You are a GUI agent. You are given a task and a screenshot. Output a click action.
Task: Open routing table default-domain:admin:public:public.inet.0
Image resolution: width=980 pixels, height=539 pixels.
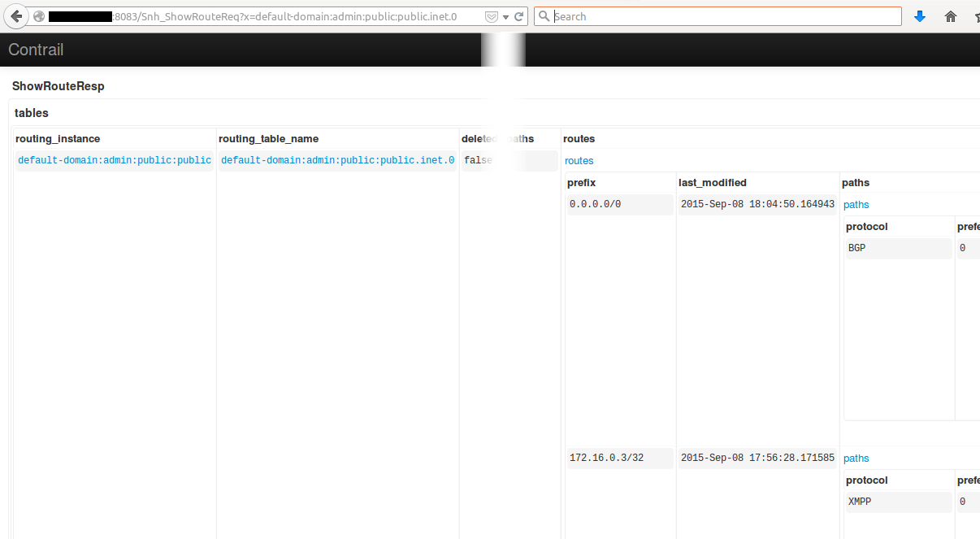click(x=337, y=160)
